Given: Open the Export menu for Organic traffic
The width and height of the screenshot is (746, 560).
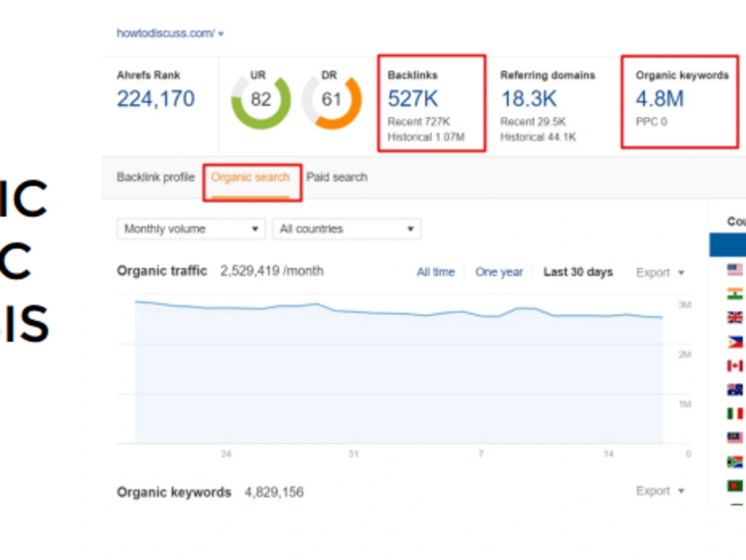Looking at the screenshot, I should click(x=660, y=272).
